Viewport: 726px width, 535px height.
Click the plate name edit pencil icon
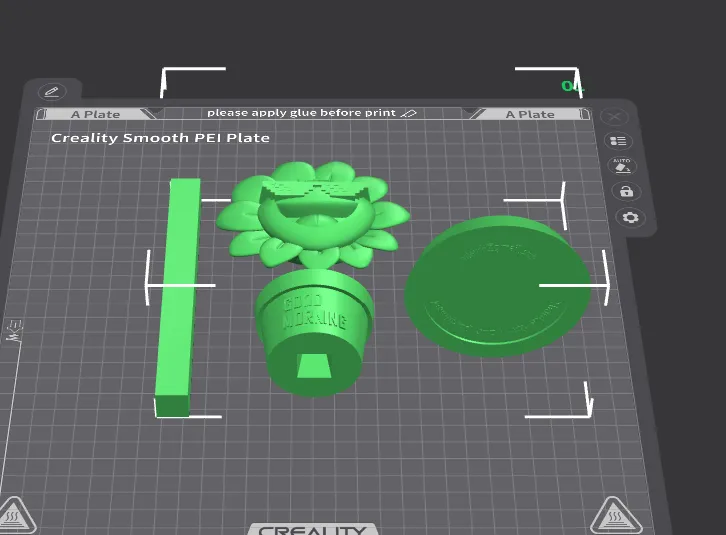52,92
